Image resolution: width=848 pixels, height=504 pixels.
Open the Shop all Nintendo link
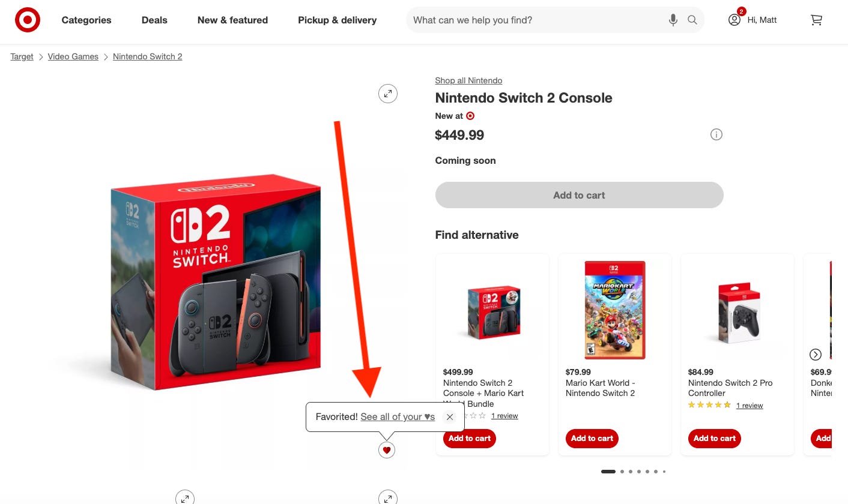(468, 80)
